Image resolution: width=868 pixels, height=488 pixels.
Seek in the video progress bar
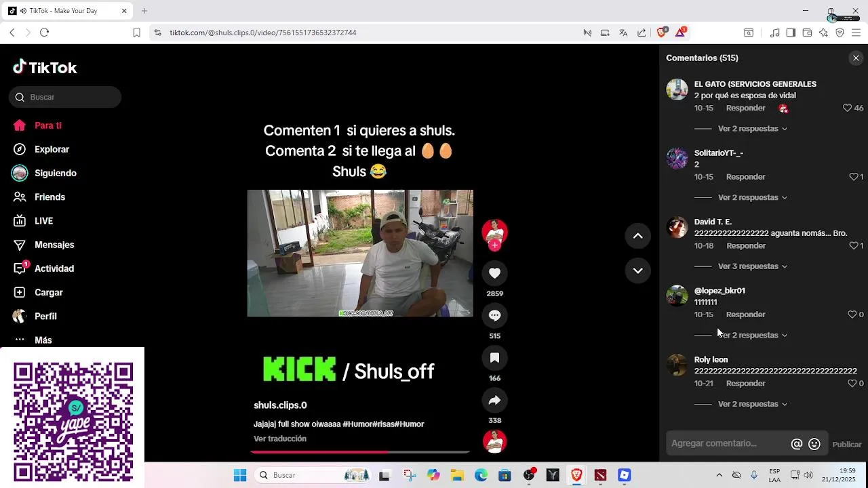coord(360,451)
